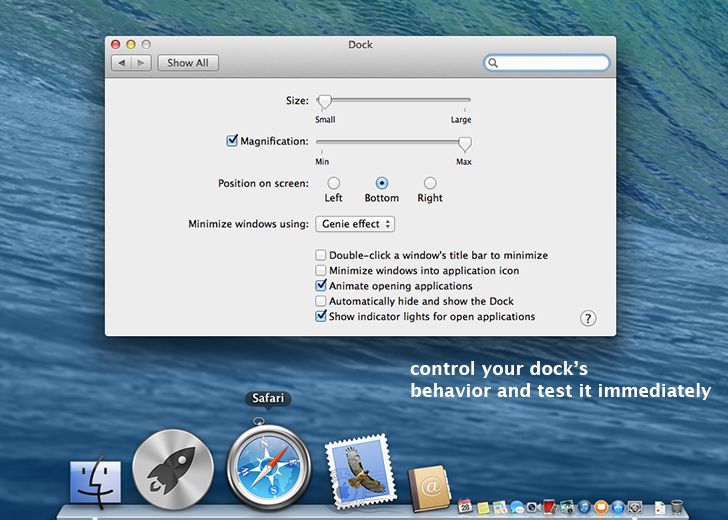Uncheck Animate opening applications

(x=321, y=285)
